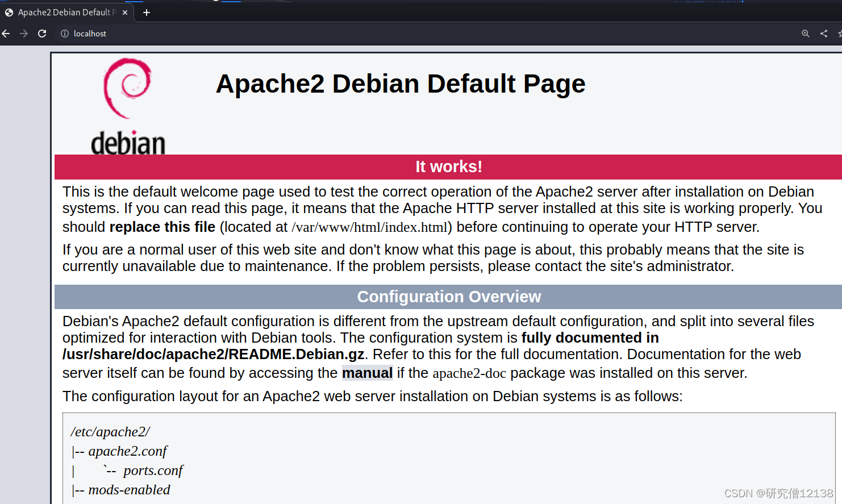Click the /usr/share/doc/apache2/README.Debian.gz text
Viewport: 842px width, 504px height.
point(213,354)
